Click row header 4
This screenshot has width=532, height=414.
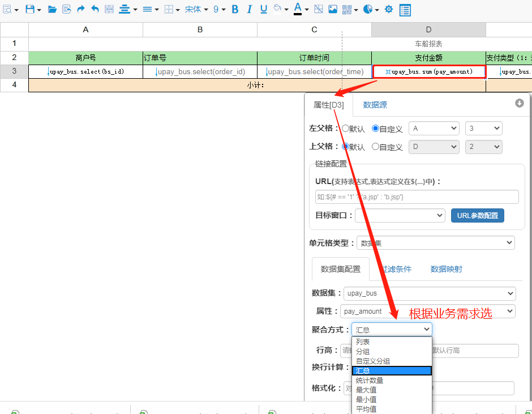[14, 85]
